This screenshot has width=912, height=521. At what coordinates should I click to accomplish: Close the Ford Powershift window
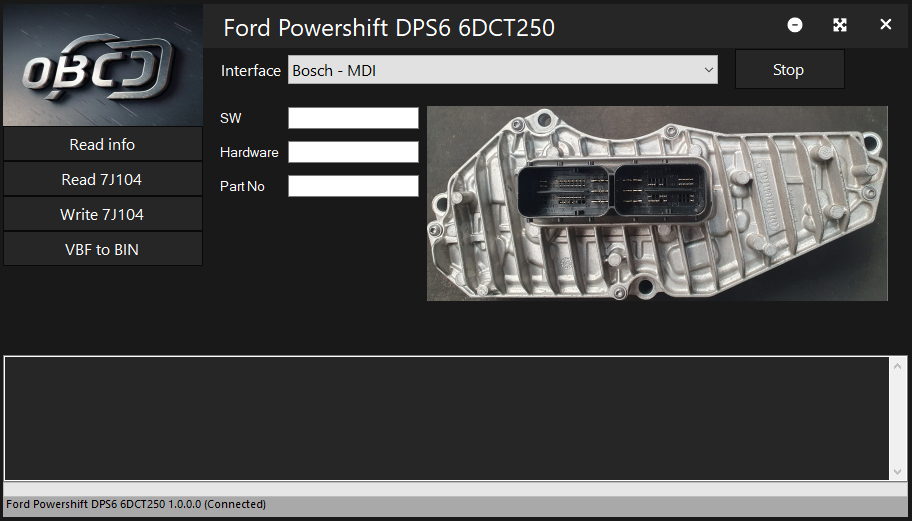tap(885, 24)
